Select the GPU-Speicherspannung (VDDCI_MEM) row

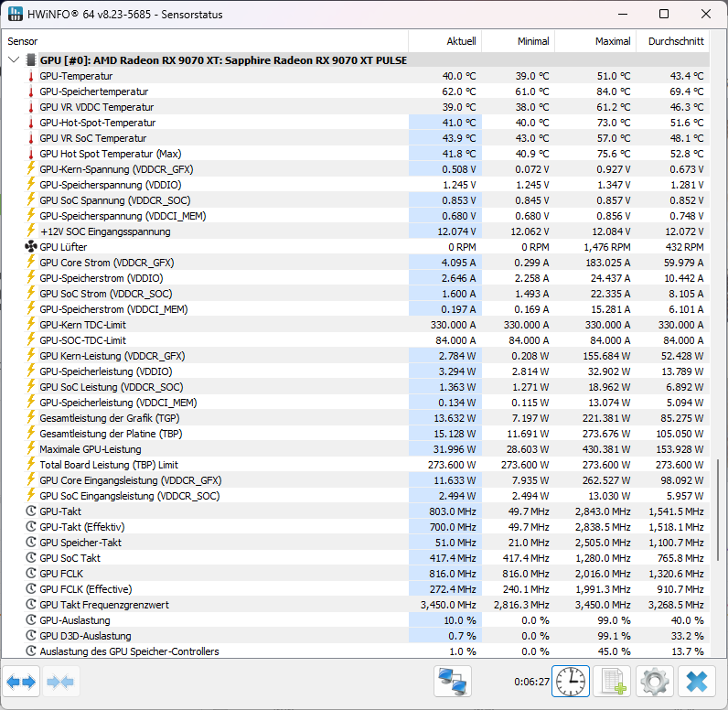click(367, 216)
